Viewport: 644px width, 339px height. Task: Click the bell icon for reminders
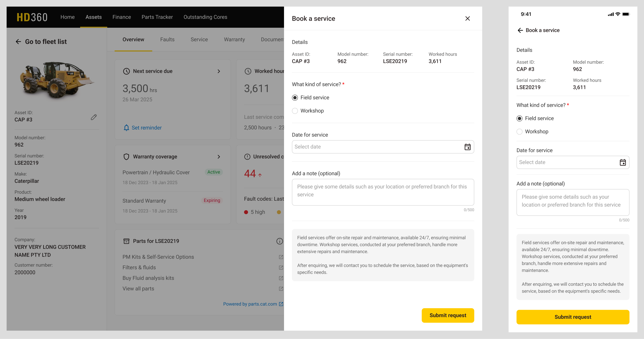127,128
